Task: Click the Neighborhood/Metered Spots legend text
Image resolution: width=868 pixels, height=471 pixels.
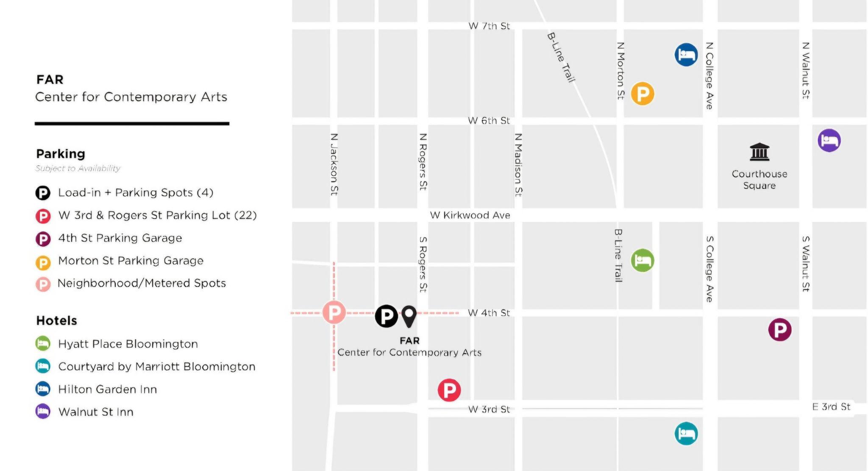Action: pos(142,283)
